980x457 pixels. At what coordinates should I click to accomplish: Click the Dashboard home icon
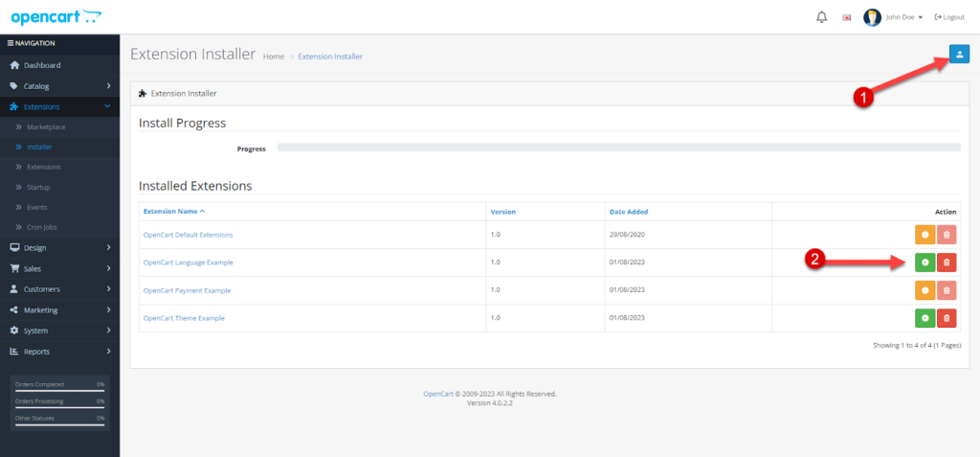(x=14, y=65)
